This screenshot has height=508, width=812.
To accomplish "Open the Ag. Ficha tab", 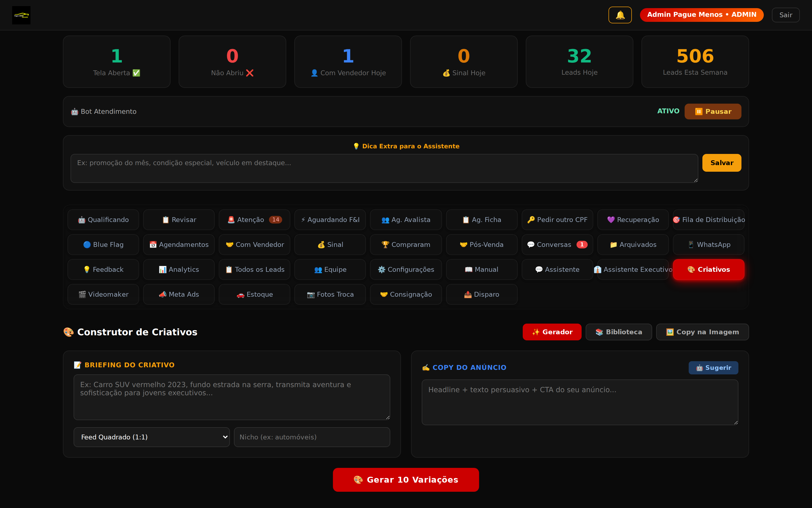I will [482, 220].
